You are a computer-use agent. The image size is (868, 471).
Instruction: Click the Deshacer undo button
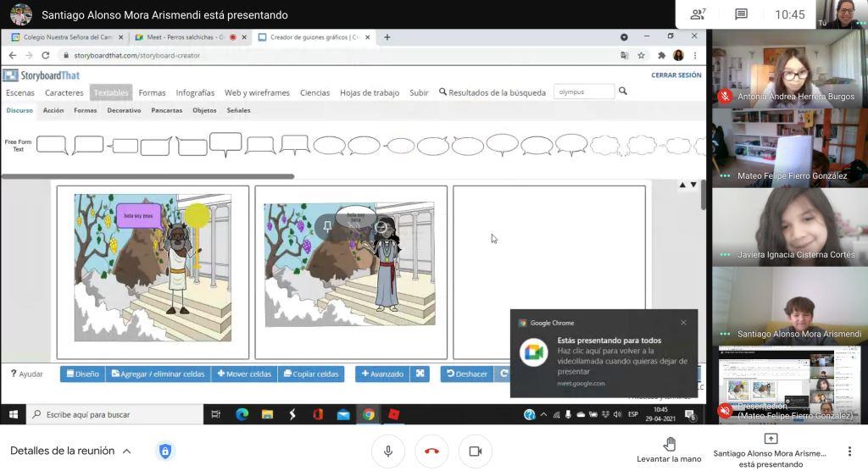(466, 374)
